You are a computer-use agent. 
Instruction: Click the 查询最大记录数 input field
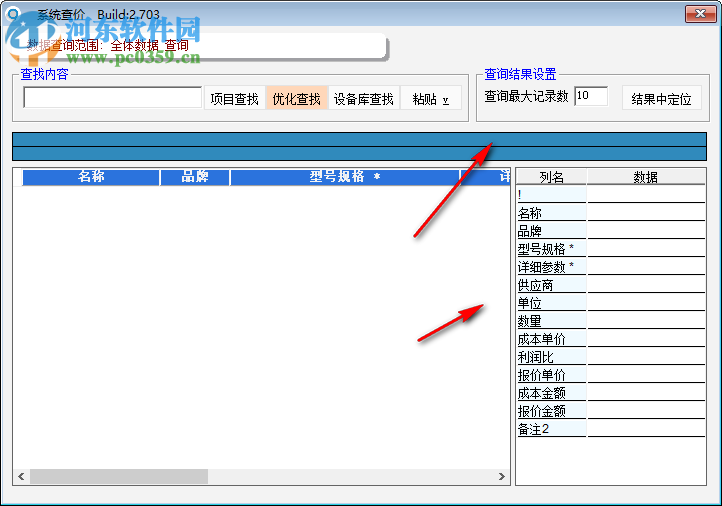[x=591, y=96]
